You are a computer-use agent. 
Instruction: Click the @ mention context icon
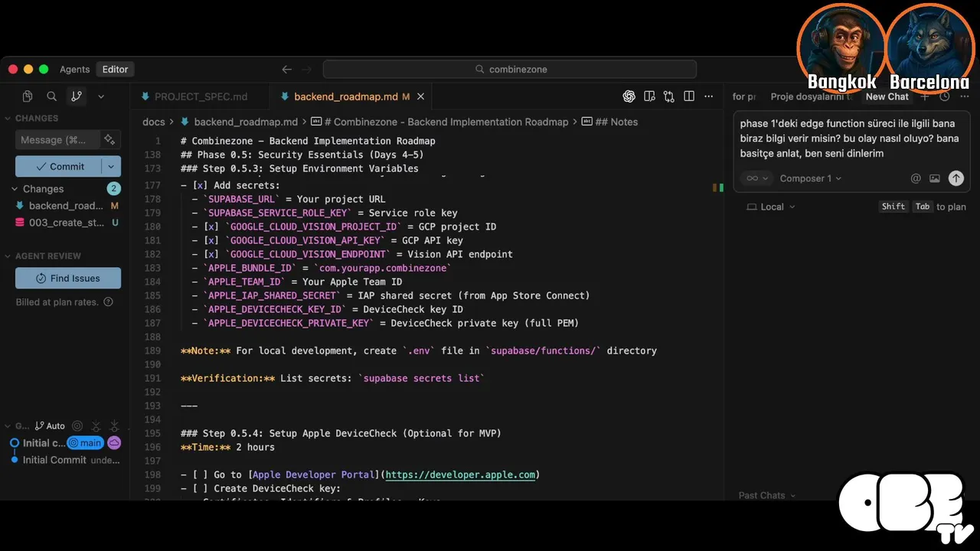tap(916, 178)
